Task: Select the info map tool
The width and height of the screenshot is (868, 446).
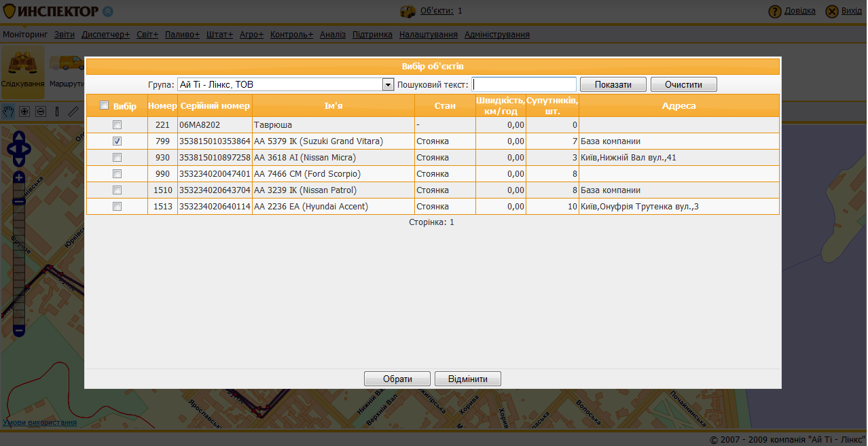Action: (x=57, y=111)
